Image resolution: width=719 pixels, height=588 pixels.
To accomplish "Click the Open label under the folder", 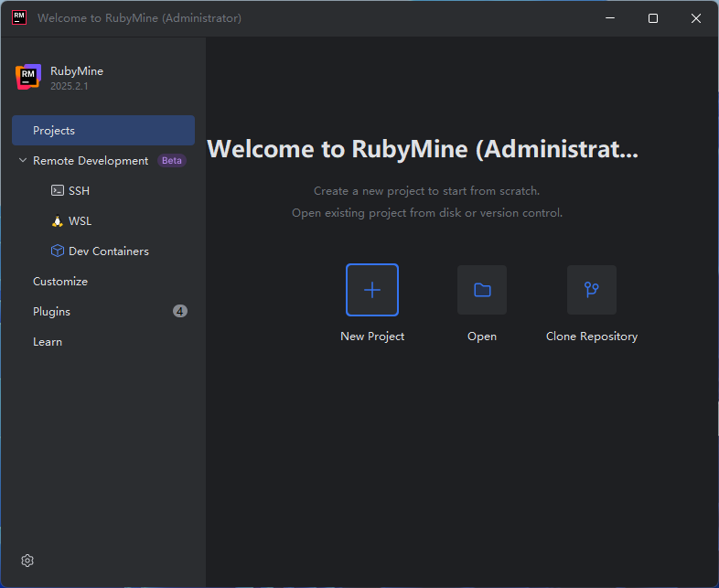I will pyautogui.click(x=482, y=337).
